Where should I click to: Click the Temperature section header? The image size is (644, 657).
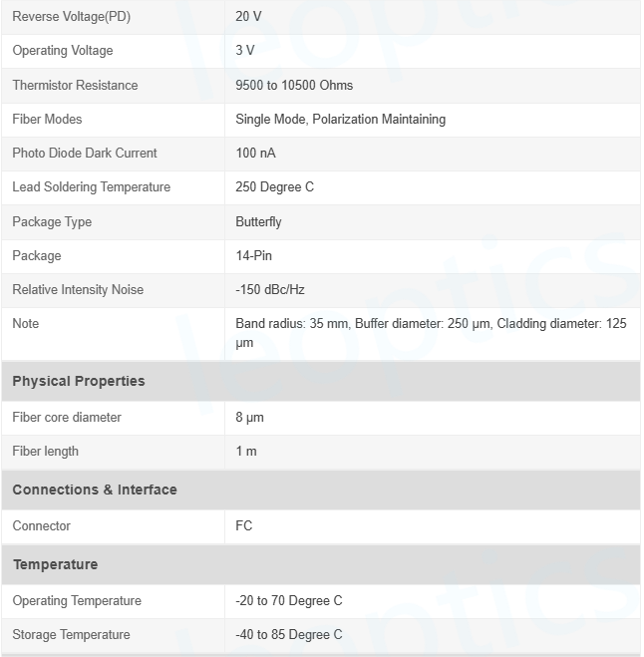coord(55,564)
